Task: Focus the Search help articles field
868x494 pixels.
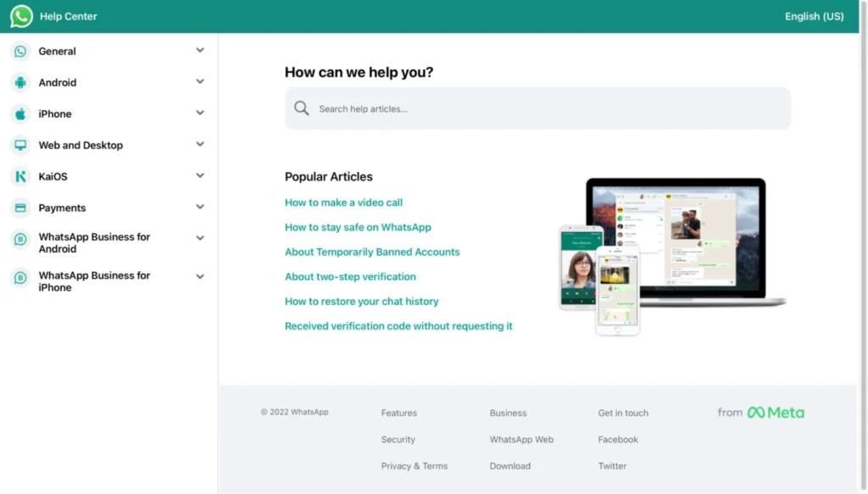Action: point(537,108)
